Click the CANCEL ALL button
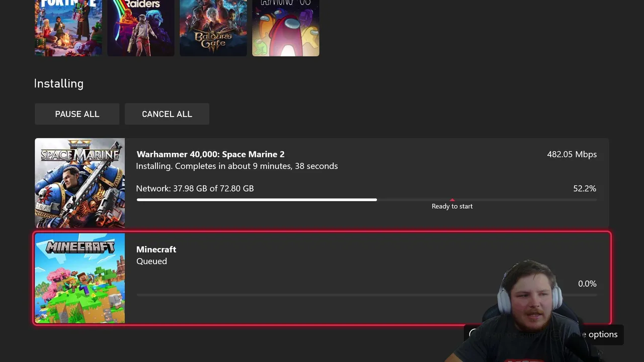The image size is (644, 362). coord(167,114)
